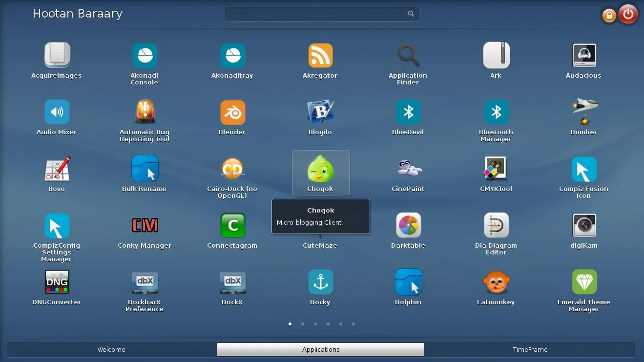
Task: Go to the third applications page dot
Action: click(315, 323)
